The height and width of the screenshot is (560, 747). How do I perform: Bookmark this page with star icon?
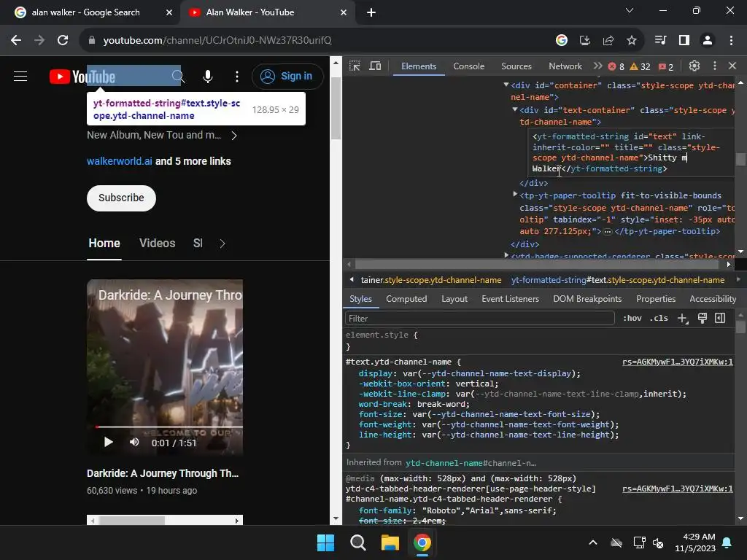[x=631, y=40]
